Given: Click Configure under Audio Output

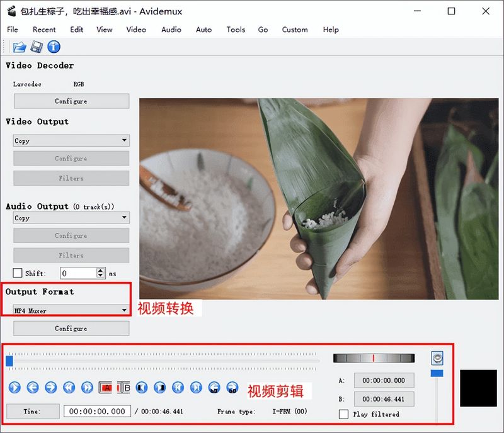Looking at the screenshot, I should click(x=71, y=235).
